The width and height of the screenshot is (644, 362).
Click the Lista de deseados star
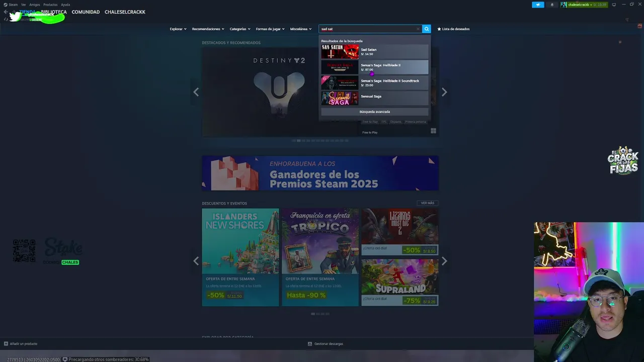pyautogui.click(x=439, y=29)
